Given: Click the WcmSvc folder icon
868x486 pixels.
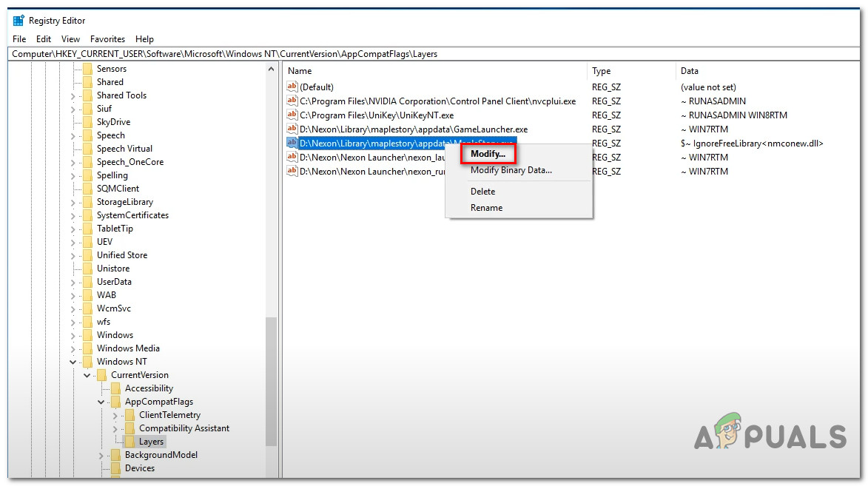Looking at the screenshot, I should [87, 308].
